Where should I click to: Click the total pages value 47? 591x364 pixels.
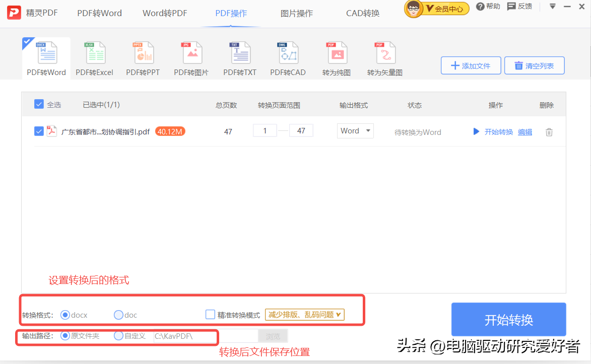tap(228, 132)
